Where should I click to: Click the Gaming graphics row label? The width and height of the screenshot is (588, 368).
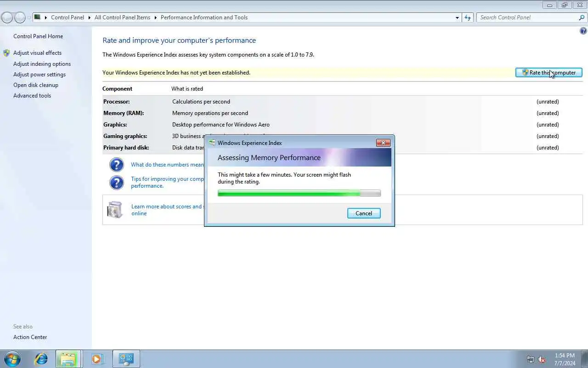(x=125, y=136)
